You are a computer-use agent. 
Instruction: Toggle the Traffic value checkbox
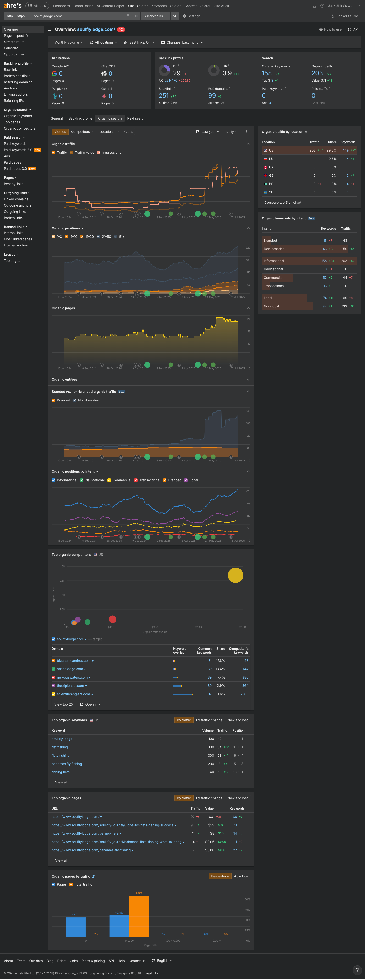pyautogui.click(x=71, y=153)
